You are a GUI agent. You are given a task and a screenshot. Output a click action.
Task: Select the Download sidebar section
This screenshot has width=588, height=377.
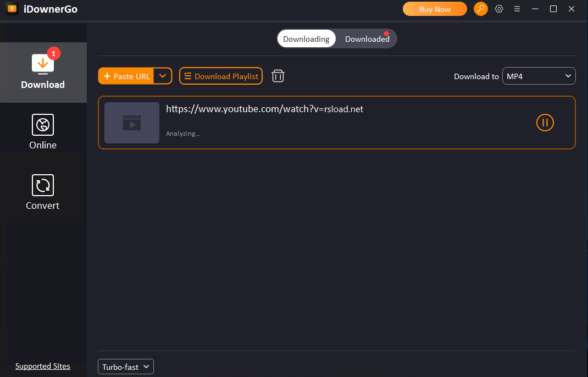point(43,73)
